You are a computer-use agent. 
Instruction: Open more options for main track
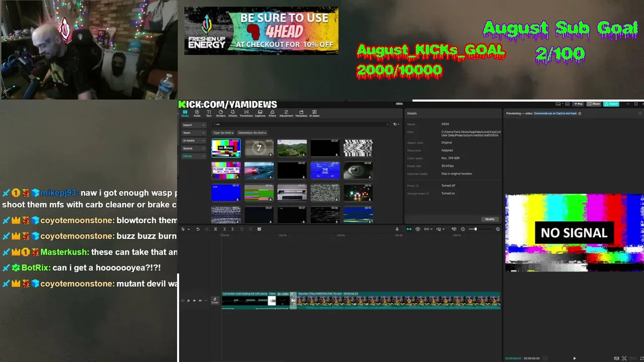(206, 301)
